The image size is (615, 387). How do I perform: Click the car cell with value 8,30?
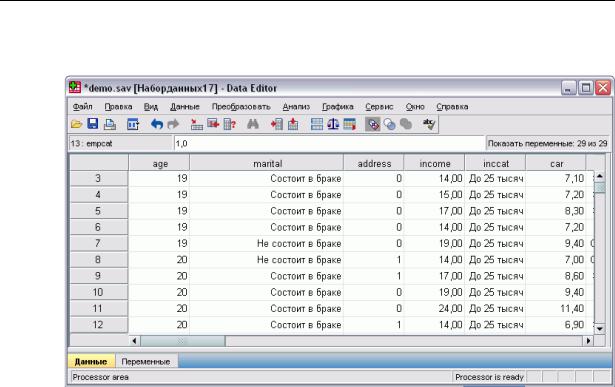pos(556,211)
